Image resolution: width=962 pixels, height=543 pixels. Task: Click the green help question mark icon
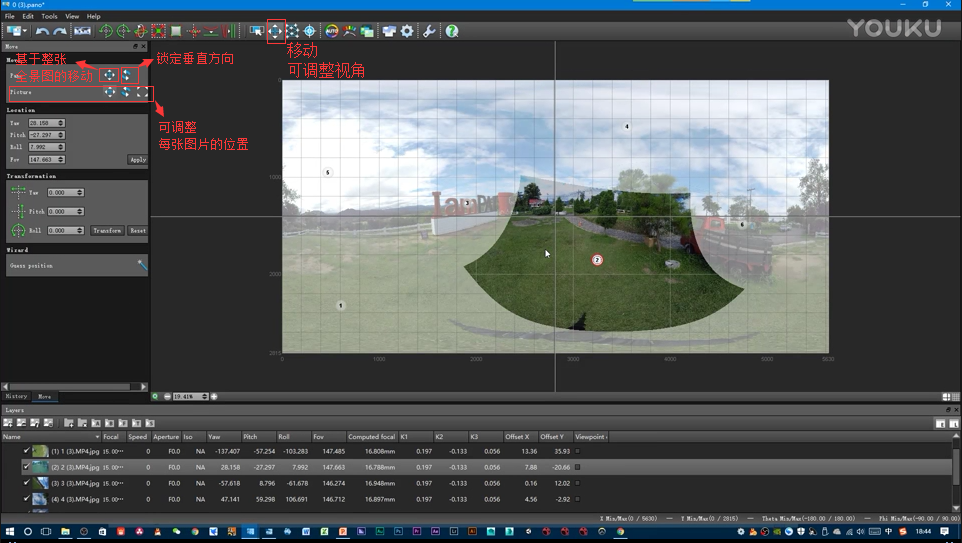point(452,32)
